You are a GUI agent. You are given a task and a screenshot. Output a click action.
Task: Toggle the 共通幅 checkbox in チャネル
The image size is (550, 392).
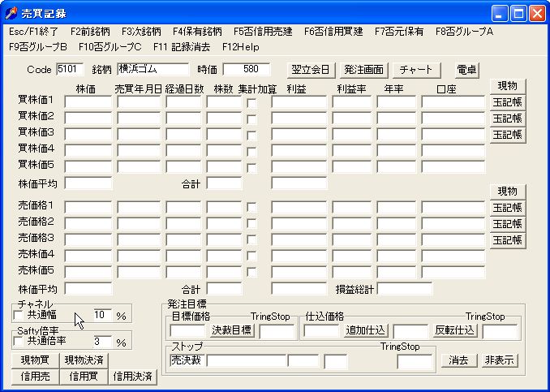point(18,315)
